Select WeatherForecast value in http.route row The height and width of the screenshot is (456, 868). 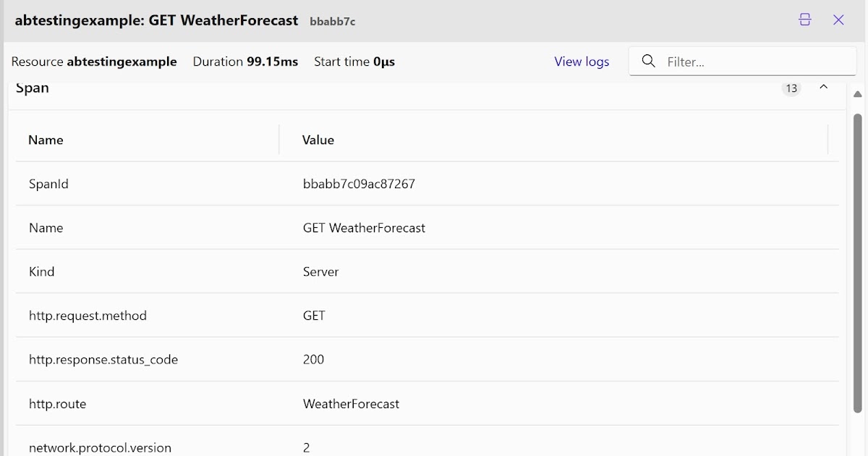click(x=351, y=404)
